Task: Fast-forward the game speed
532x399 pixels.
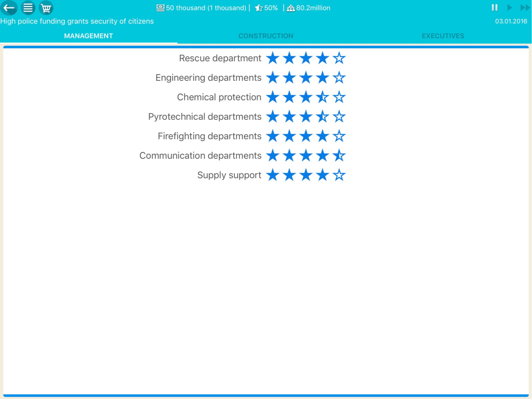Action: 525,8
